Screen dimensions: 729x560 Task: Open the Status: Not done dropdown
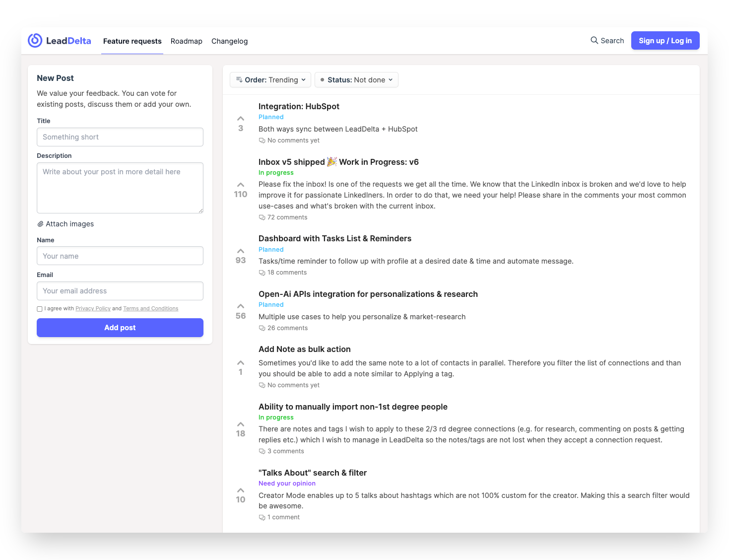pyautogui.click(x=356, y=79)
